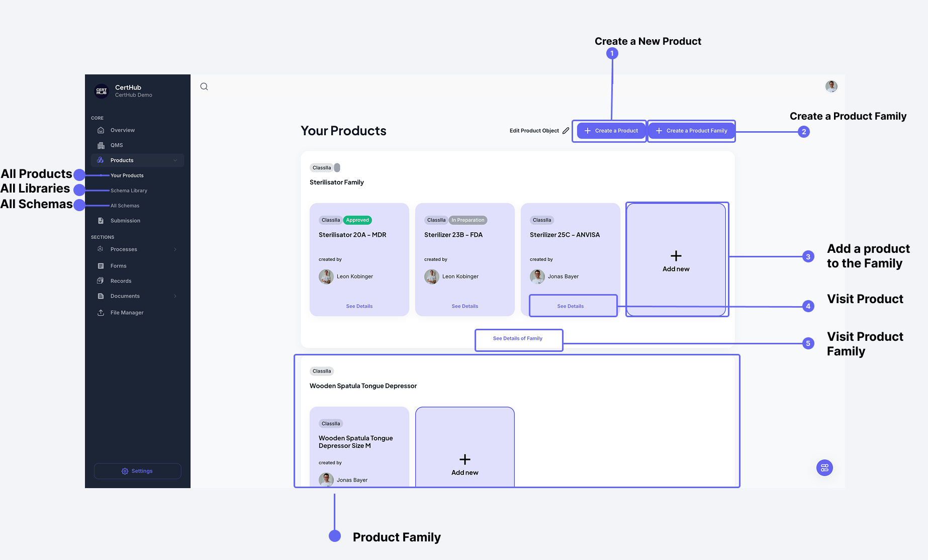Click the Create a Product button
This screenshot has width=928, height=560.
point(610,130)
